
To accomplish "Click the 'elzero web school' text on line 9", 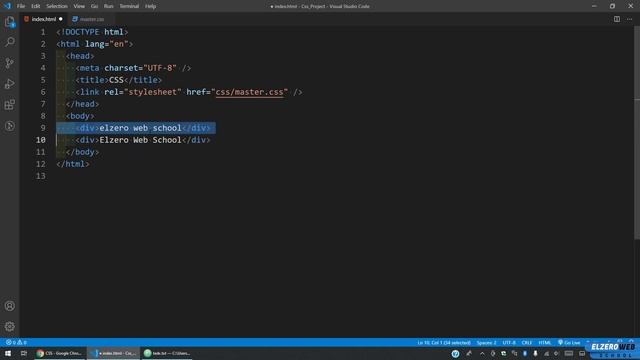I will click(140, 128).
